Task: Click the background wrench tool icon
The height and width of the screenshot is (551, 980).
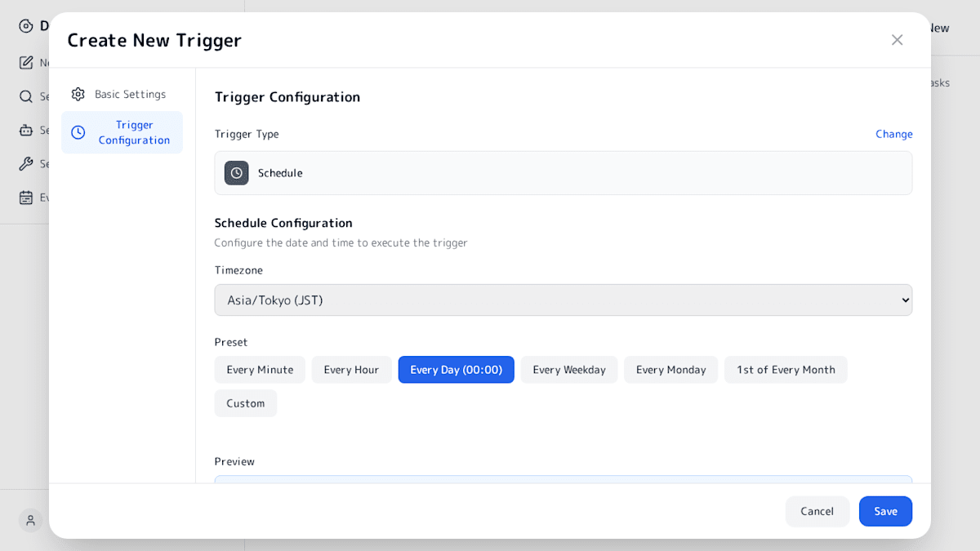Action: pos(26,163)
